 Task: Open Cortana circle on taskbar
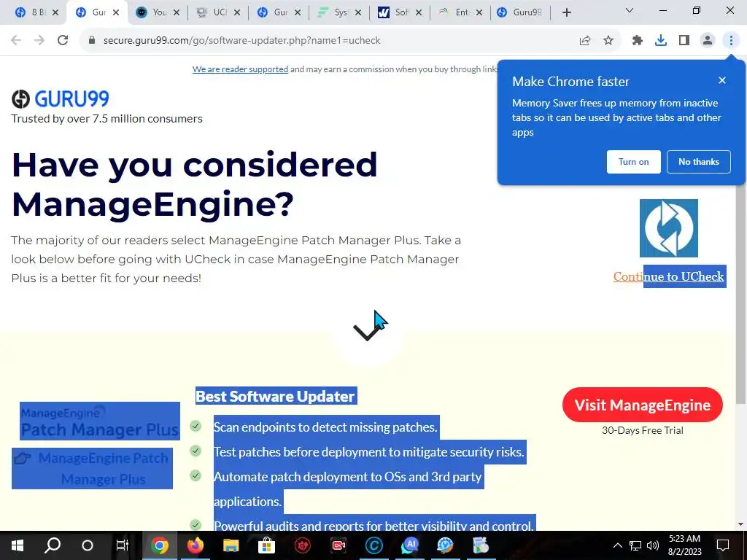point(88,545)
